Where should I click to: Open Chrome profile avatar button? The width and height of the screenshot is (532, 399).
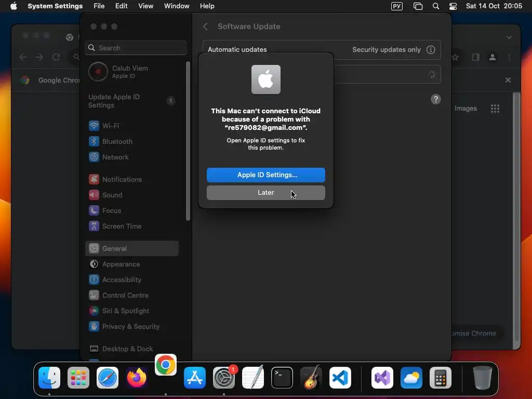(x=493, y=57)
